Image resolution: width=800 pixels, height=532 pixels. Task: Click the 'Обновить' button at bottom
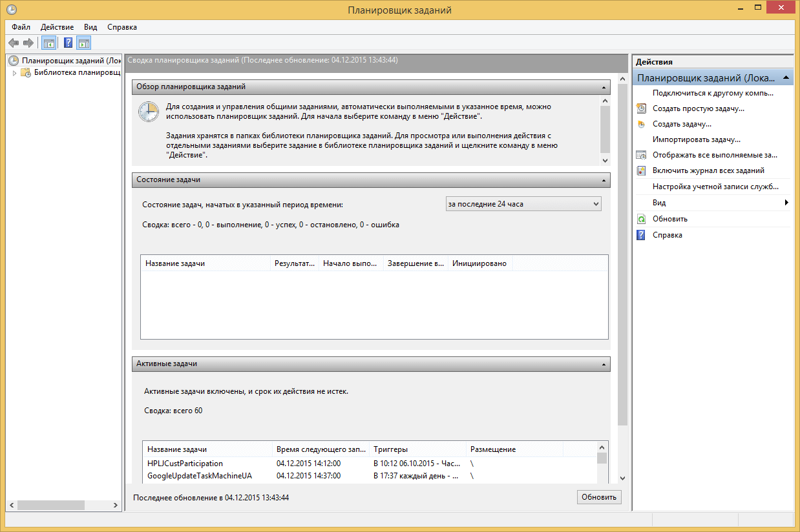point(599,497)
